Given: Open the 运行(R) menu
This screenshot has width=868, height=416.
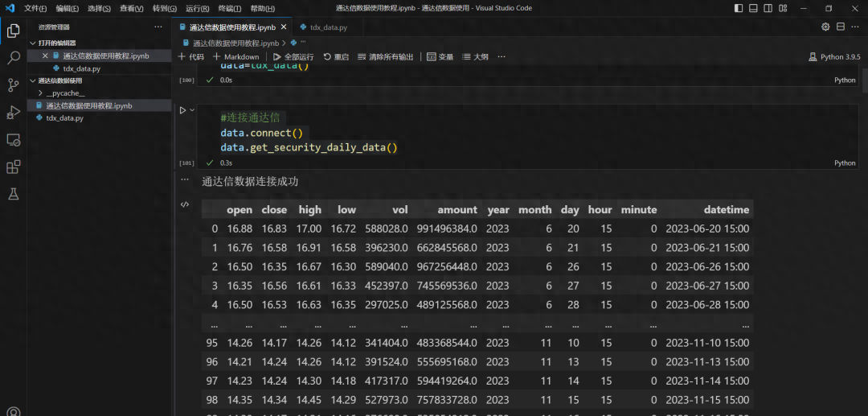Looking at the screenshot, I should [x=198, y=8].
